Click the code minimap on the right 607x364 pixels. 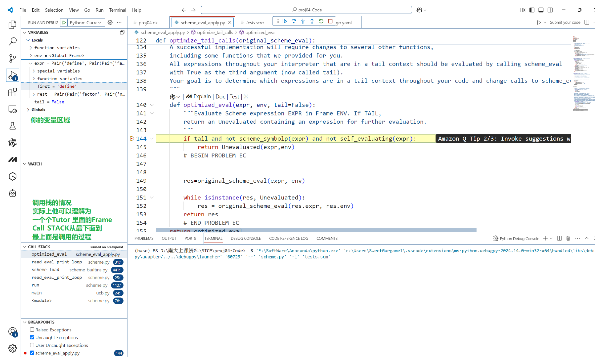tap(583, 74)
